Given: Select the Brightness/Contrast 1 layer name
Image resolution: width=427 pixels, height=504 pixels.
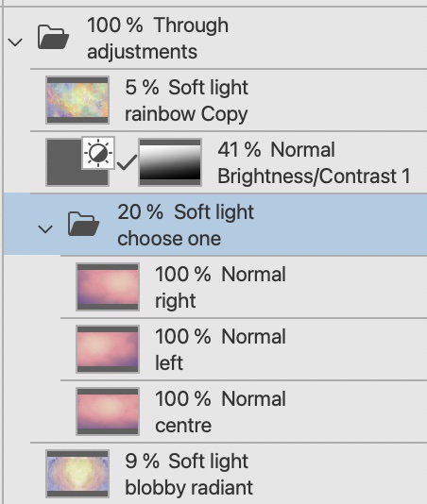Looking at the screenshot, I should (x=314, y=176).
